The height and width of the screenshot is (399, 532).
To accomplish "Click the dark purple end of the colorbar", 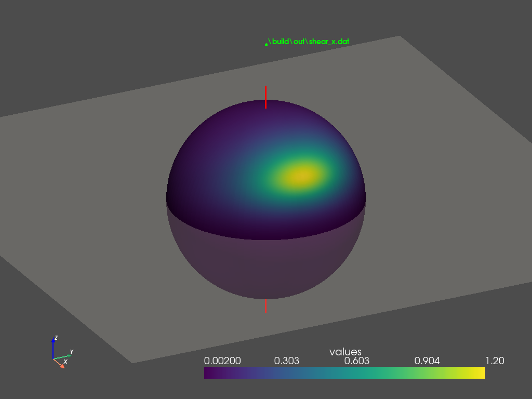I will (x=209, y=373).
